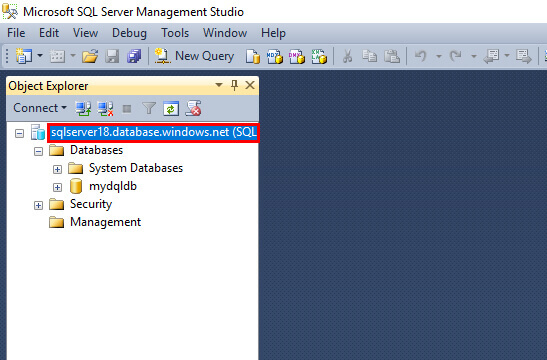Click the Navigate Backward icon
Viewport: 547px width, 360px height.
point(491,56)
